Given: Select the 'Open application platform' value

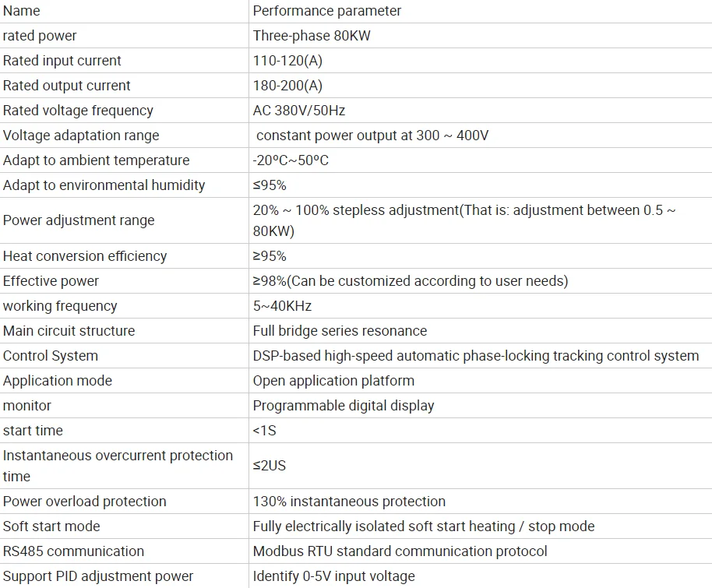Looking at the screenshot, I should [x=333, y=381].
